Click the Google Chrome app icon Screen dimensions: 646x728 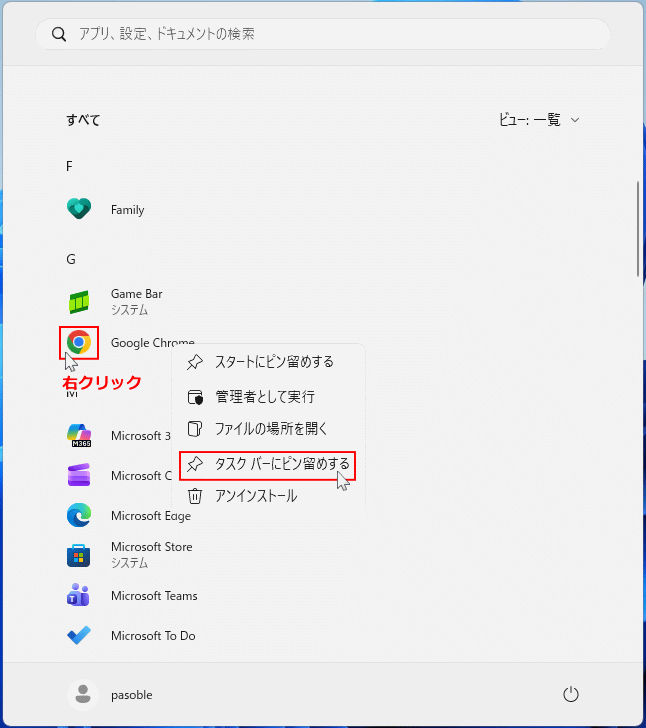(79, 342)
